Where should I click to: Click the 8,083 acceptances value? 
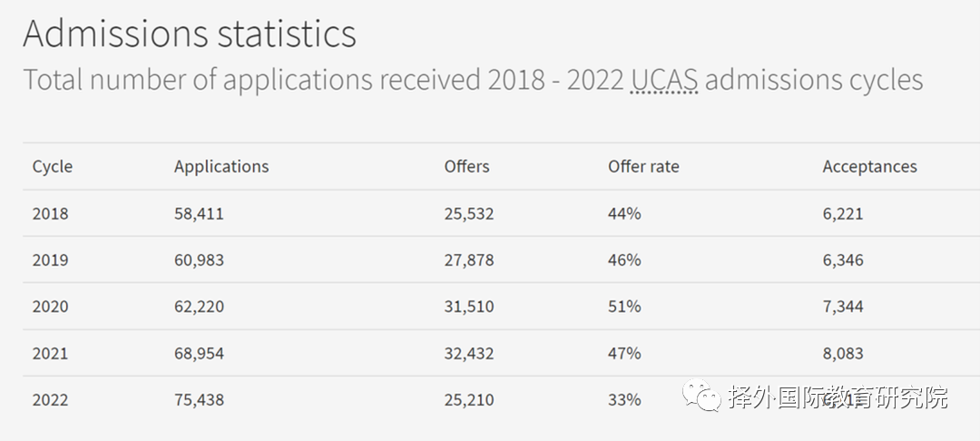pos(842,354)
